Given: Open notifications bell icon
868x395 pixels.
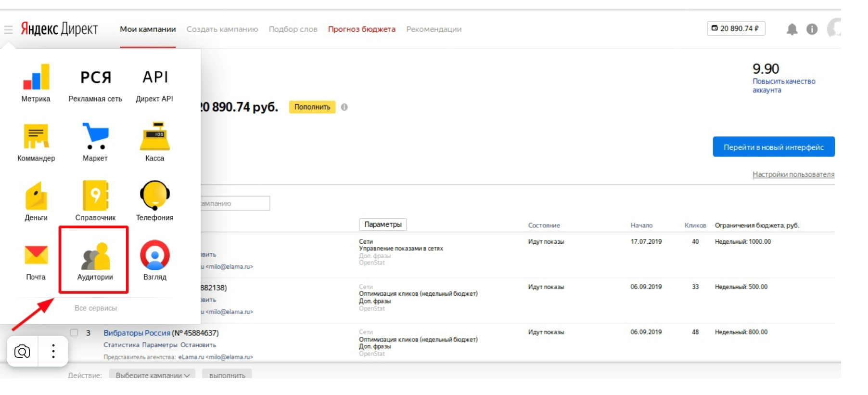Looking at the screenshot, I should point(792,29).
